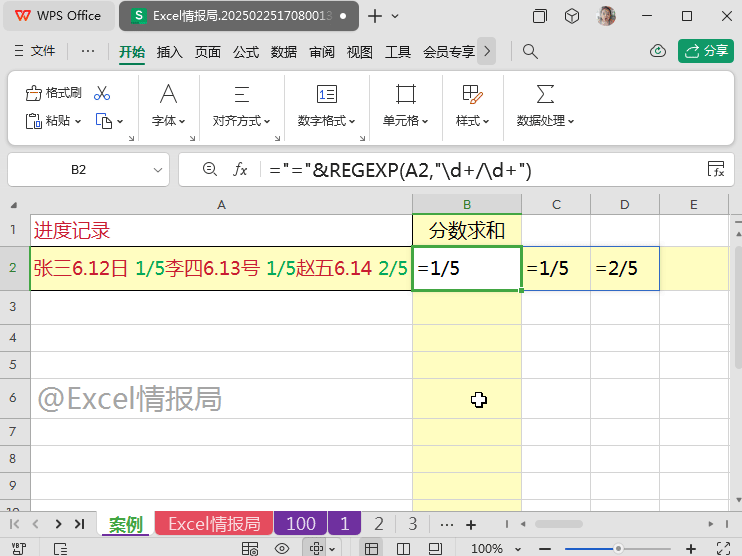Open the 文件 file menu
Screen dimensions: 742x556
pos(36,51)
